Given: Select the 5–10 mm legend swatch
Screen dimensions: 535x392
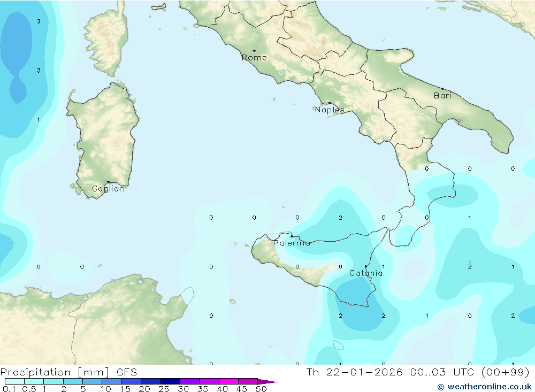Looking at the screenshot, I should [92, 381].
